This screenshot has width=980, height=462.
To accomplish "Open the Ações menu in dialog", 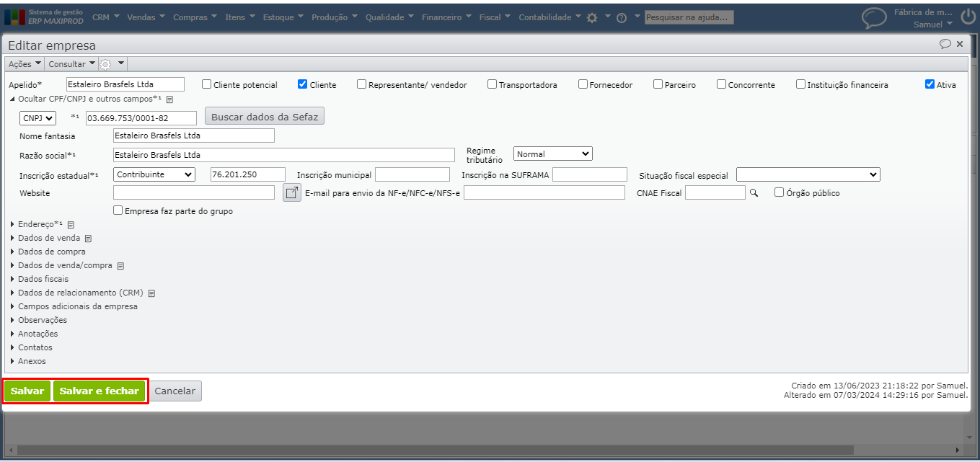I will (24, 64).
